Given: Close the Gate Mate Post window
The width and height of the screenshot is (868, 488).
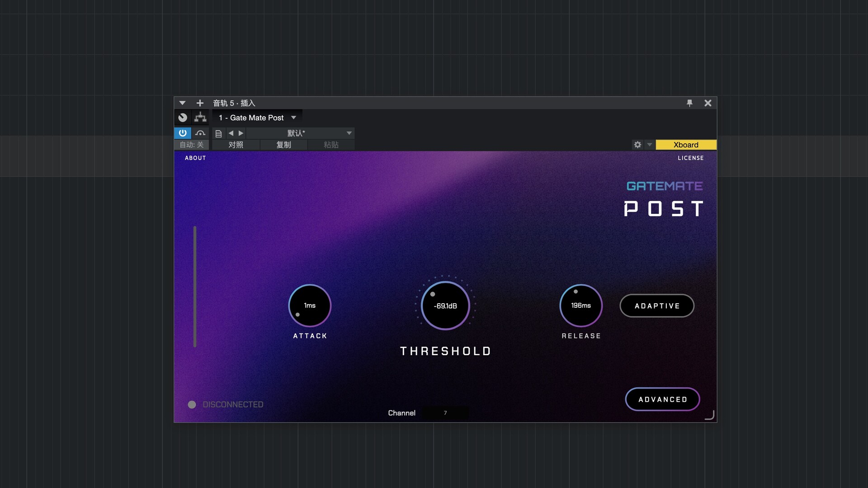Looking at the screenshot, I should 708,103.
